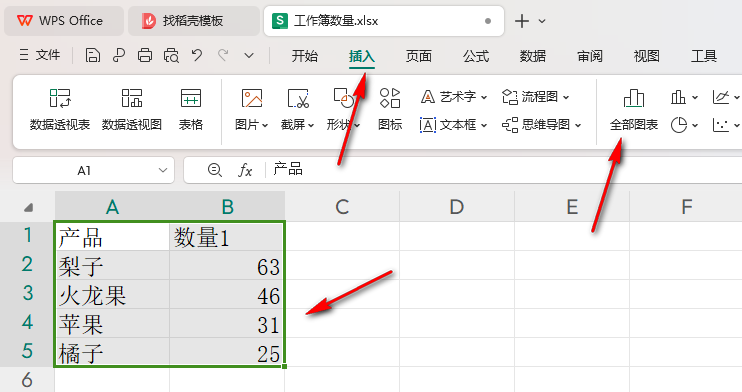Click cell with value 46
The height and width of the screenshot is (392, 742).
[227, 294]
